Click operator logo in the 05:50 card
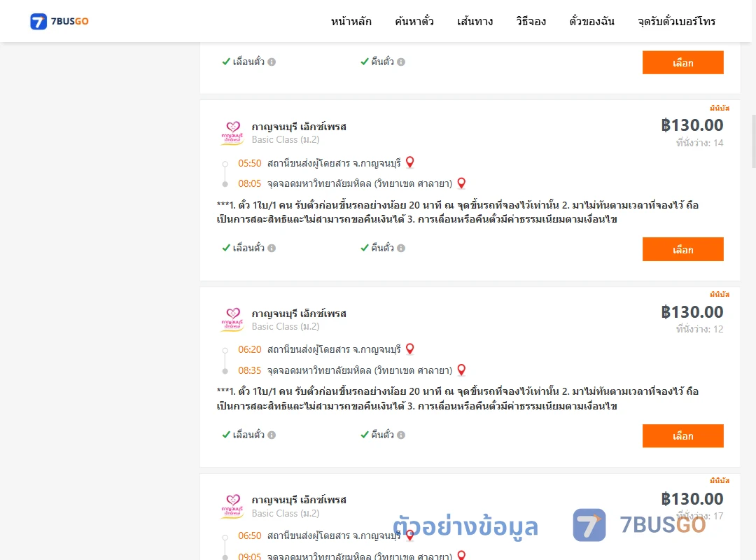This screenshot has width=756, height=560. 232,132
